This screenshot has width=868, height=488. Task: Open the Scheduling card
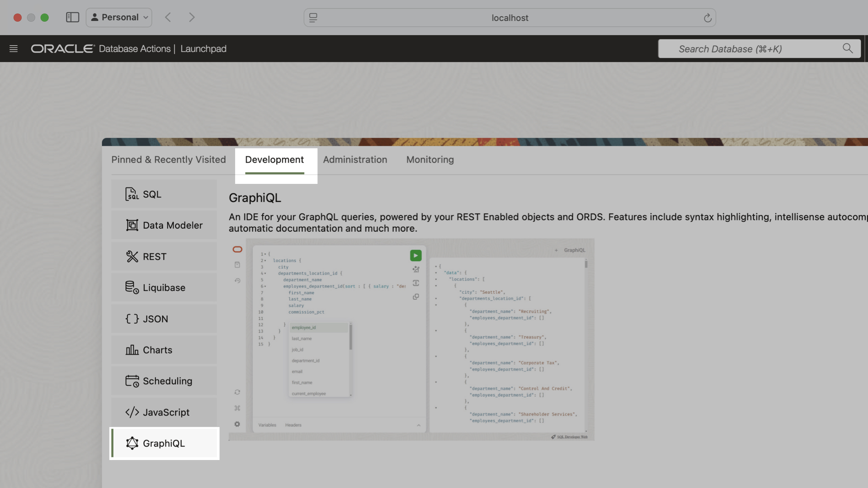click(x=164, y=381)
